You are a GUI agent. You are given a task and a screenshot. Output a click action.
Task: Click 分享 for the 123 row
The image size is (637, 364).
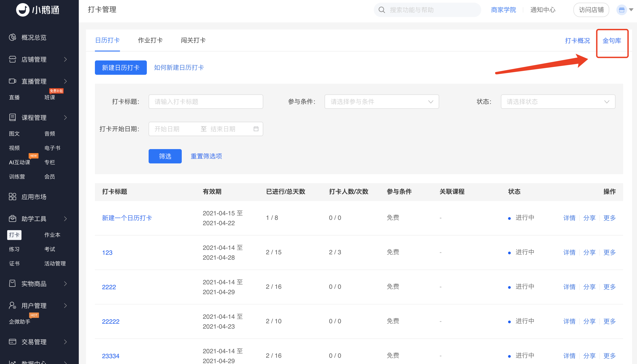[589, 253]
